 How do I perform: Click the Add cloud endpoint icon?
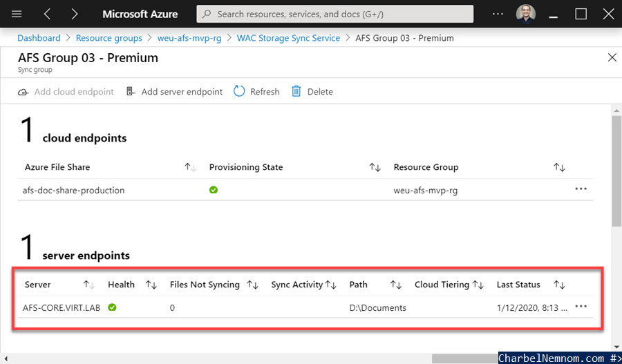click(x=23, y=92)
